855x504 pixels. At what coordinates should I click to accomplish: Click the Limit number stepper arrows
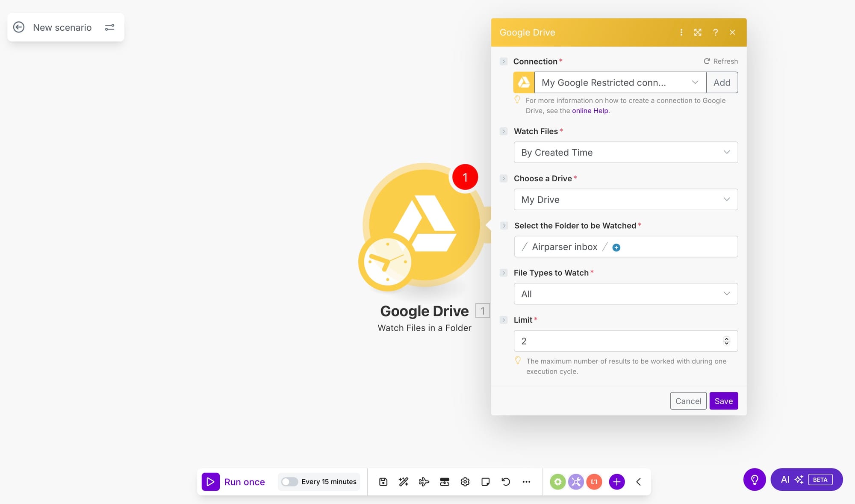point(726,341)
